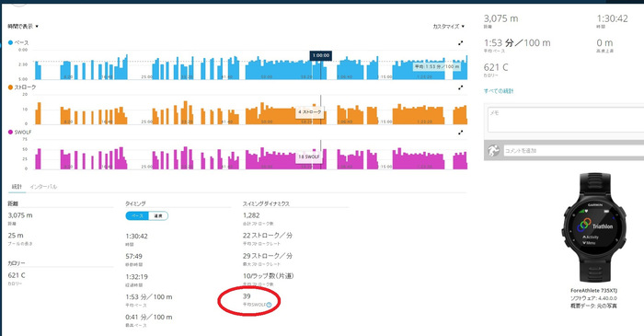
Task: Click the 22 ストローク/分 average stroke rate
Action: (x=268, y=236)
